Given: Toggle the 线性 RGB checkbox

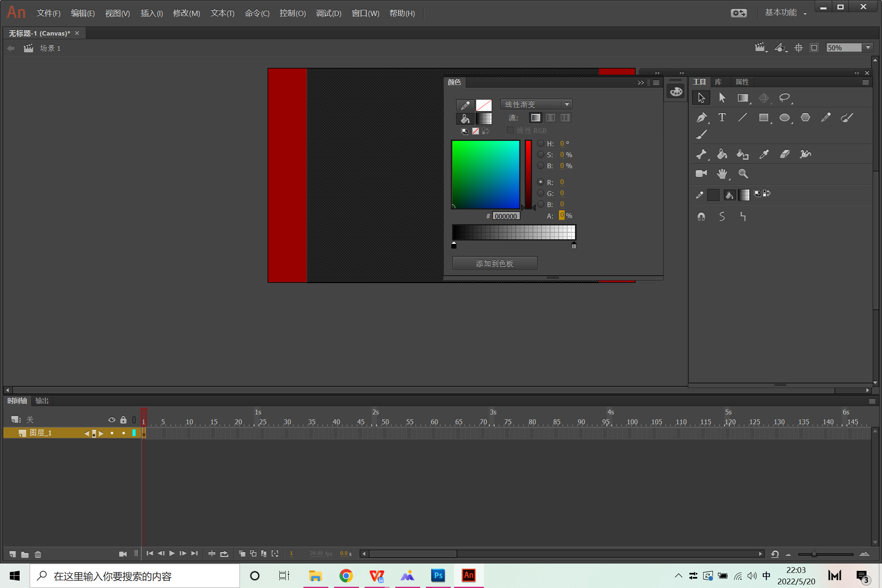Looking at the screenshot, I should 510,130.
